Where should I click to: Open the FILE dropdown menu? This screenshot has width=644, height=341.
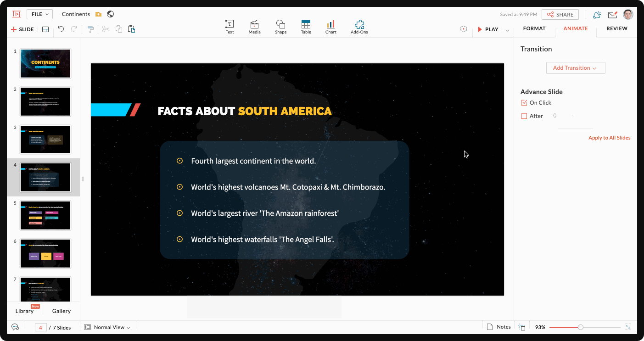click(39, 14)
